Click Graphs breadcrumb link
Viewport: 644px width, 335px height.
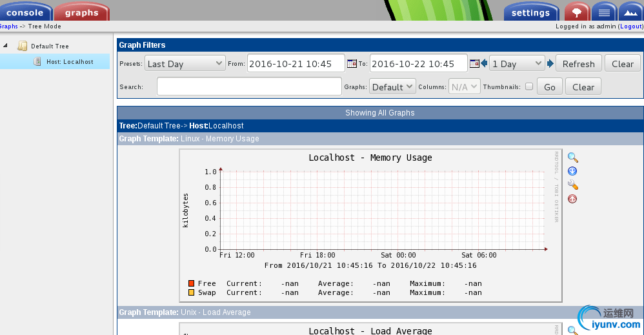click(x=8, y=26)
